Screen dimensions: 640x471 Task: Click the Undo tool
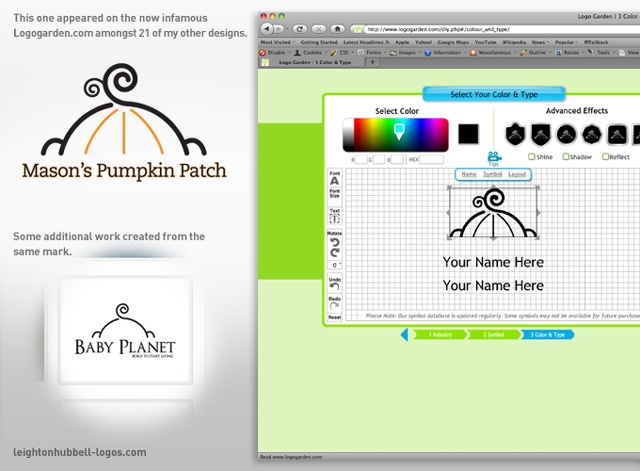(335, 284)
